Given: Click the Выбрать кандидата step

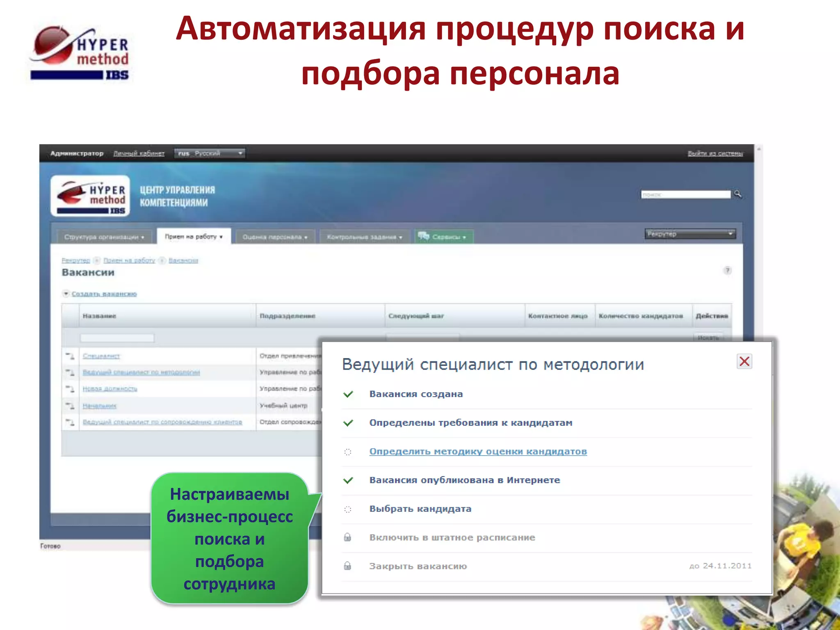Looking at the screenshot, I should click(420, 509).
